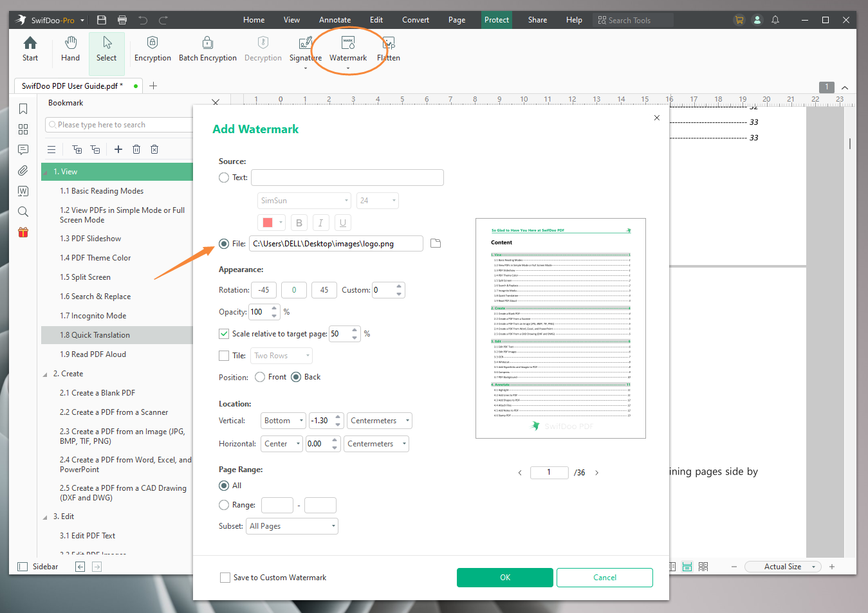Viewport: 868px width, 613px height.
Task: Set rotation to -45 degrees
Action: pyautogui.click(x=264, y=290)
